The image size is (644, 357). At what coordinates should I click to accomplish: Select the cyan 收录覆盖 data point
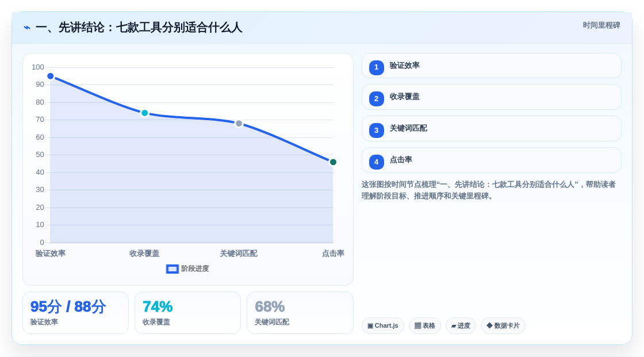point(144,113)
